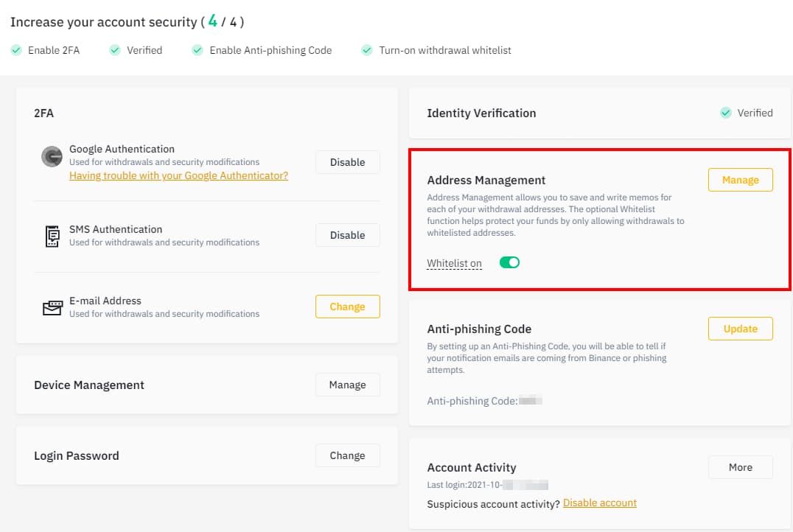Change the Login Password

click(x=347, y=455)
